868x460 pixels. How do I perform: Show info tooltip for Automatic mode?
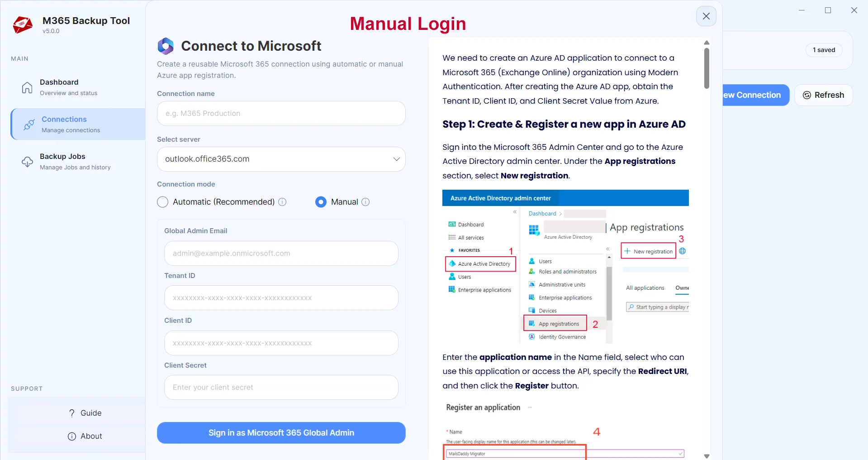click(282, 202)
